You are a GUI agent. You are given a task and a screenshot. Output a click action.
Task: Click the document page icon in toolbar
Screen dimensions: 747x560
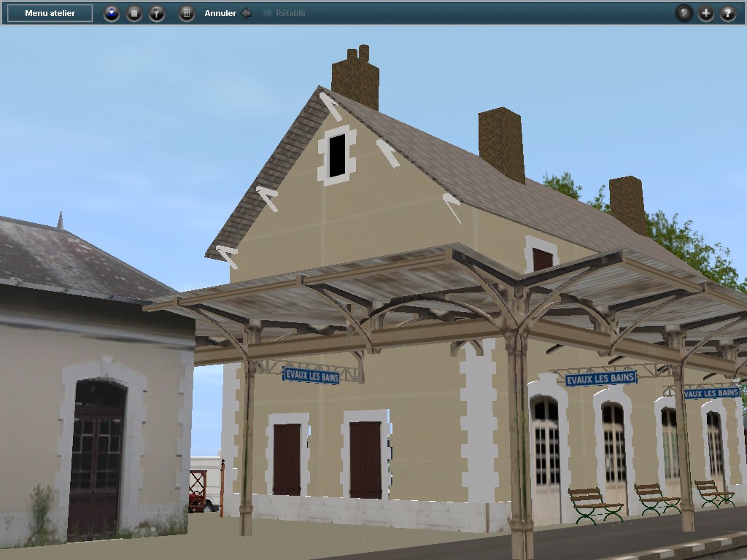[134, 13]
